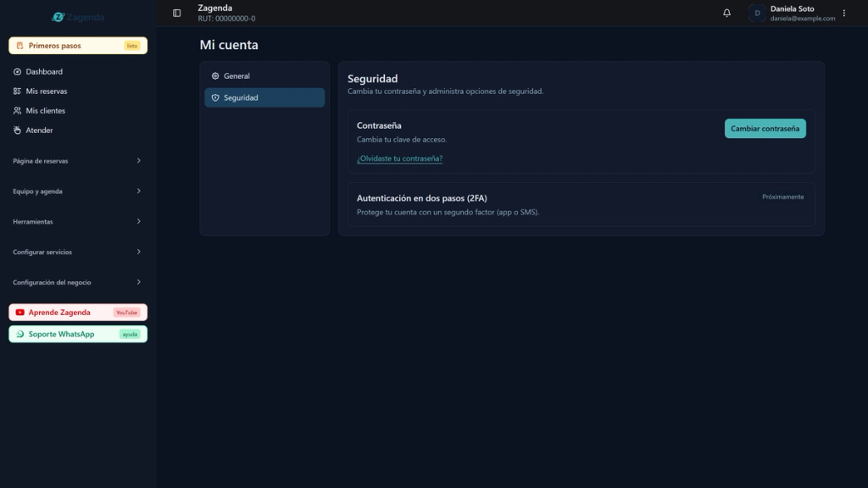This screenshot has width=868, height=488.
Task: Open Primeros pasos
Action: tap(77, 46)
